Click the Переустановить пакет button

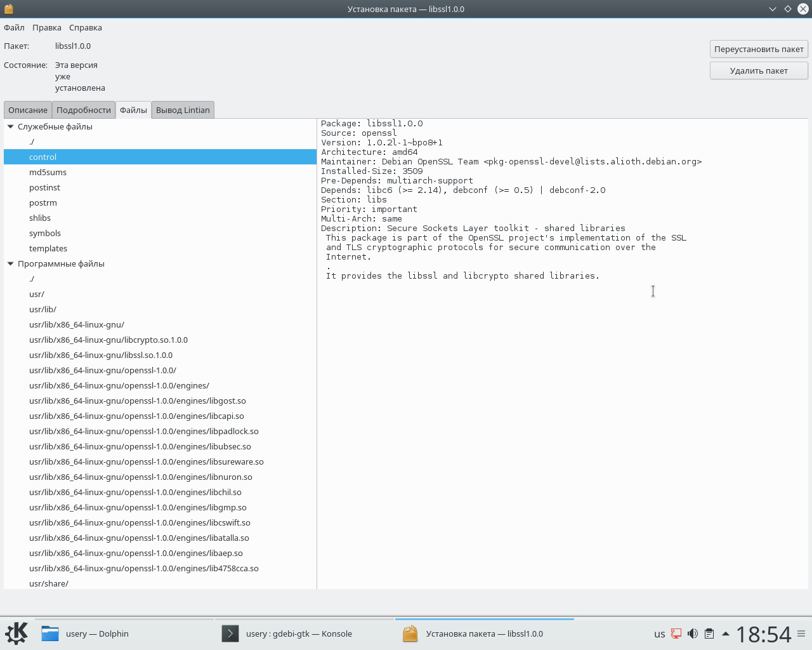click(759, 49)
